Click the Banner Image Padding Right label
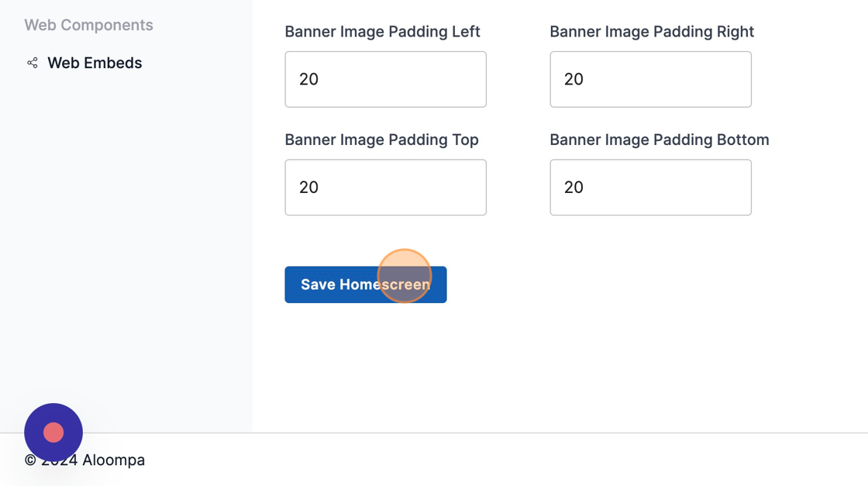Screen dimensions: 868x486 click(x=652, y=32)
